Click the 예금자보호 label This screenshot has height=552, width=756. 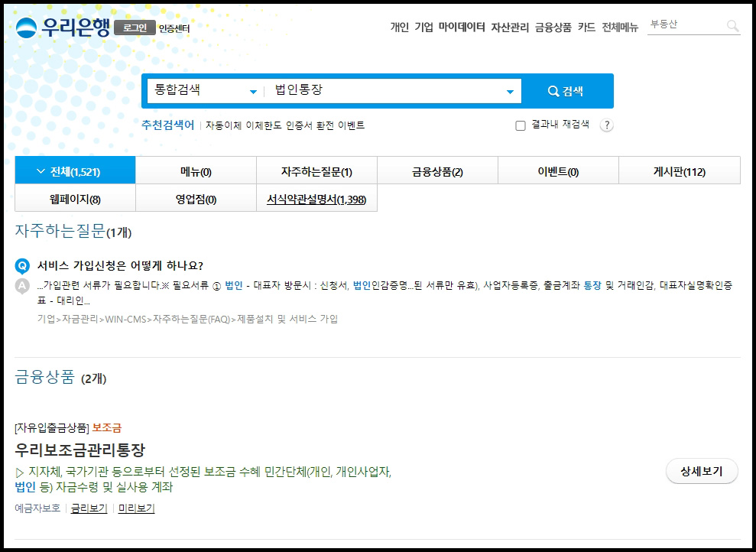37,508
